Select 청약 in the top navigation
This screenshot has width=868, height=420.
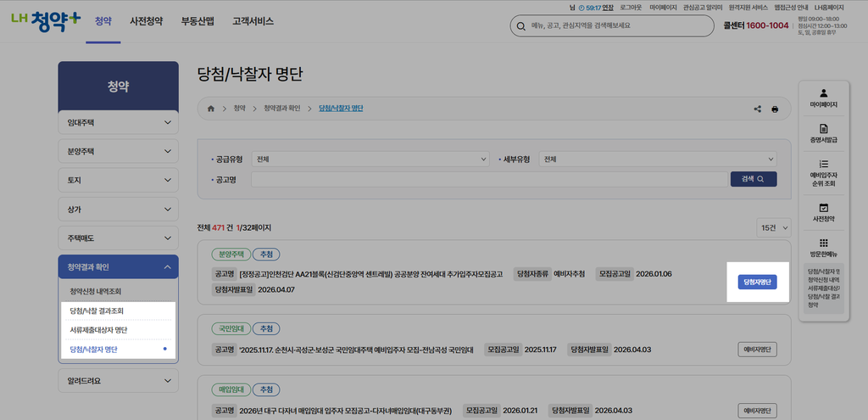pyautogui.click(x=103, y=21)
